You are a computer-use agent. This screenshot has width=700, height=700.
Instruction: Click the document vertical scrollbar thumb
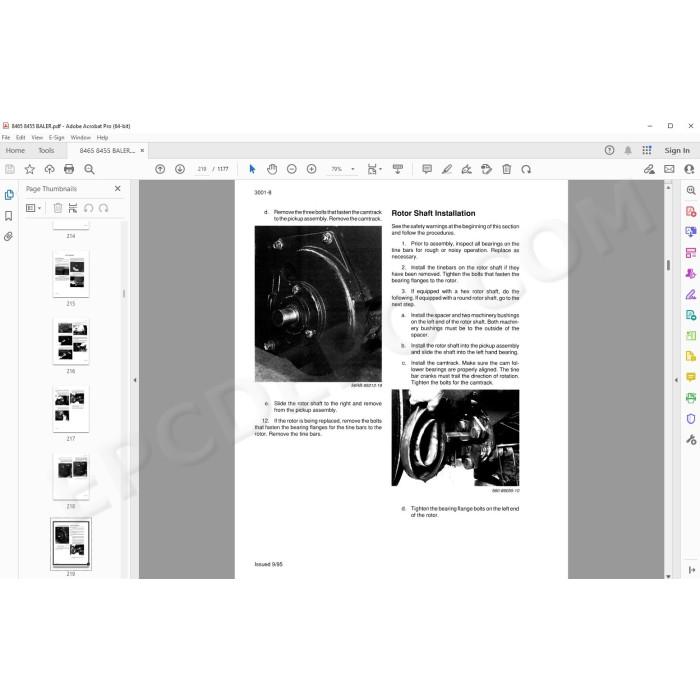click(668, 265)
